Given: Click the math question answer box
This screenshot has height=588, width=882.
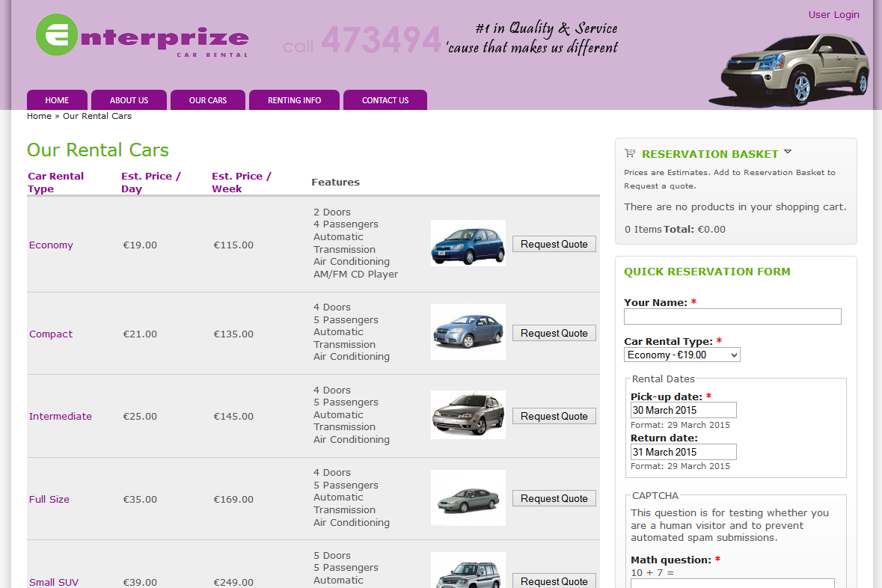Looking at the screenshot, I should pyautogui.click(x=732, y=584).
